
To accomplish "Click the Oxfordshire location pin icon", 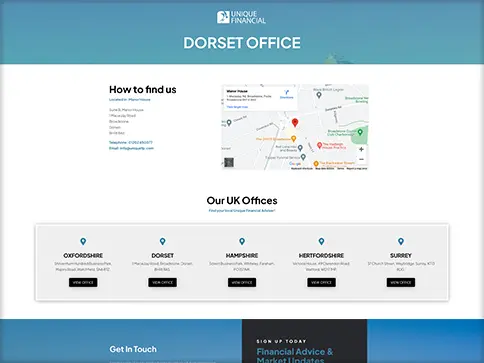I will click(83, 241).
